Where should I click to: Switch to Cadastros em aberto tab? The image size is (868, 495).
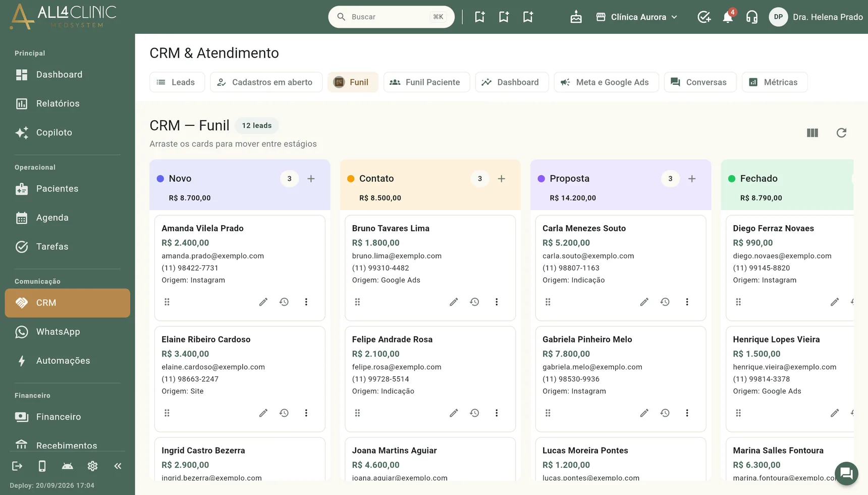(x=266, y=82)
